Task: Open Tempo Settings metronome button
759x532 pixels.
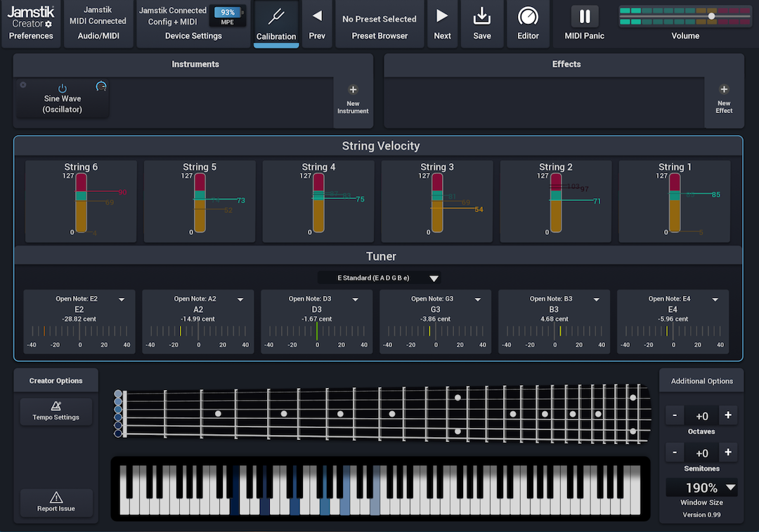Action: point(56,411)
